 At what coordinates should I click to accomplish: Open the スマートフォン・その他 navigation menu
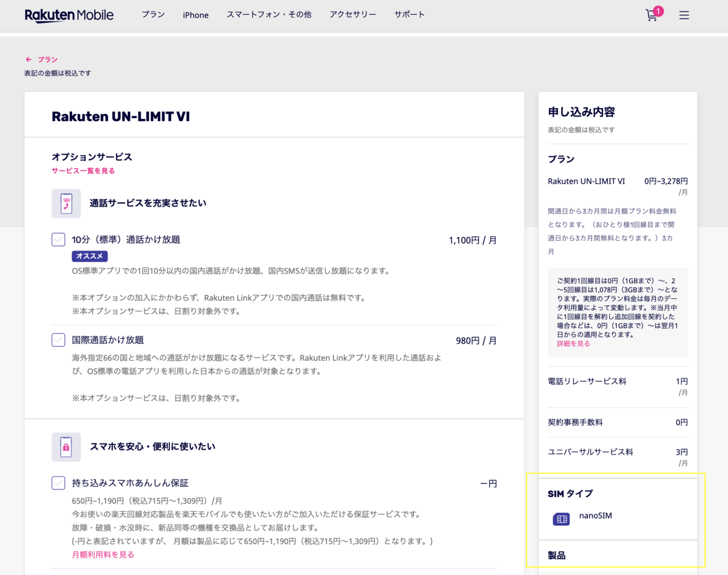click(x=269, y=15)
